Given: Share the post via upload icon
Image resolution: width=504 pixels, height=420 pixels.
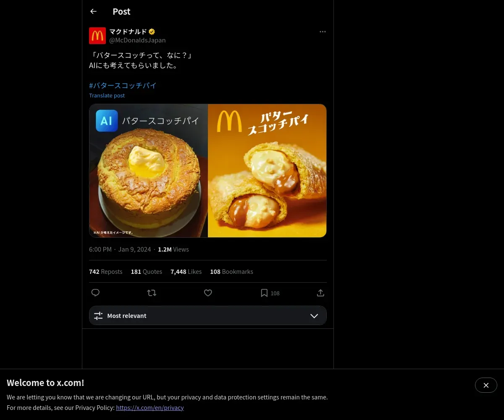Looking at the screenshot, I should 320,293.
